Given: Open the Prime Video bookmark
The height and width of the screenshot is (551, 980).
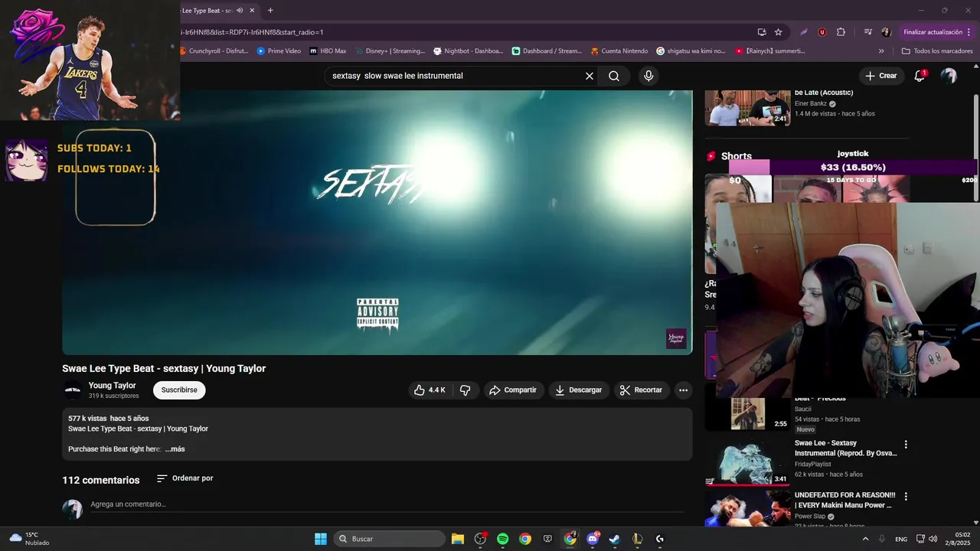Looking at the screenshot, I should tap(279, 51).
